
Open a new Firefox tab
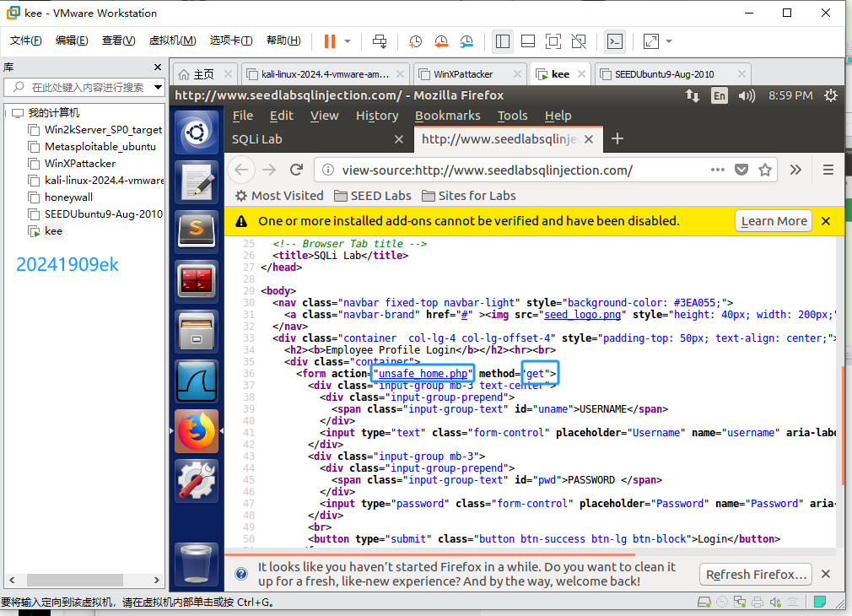617,138
